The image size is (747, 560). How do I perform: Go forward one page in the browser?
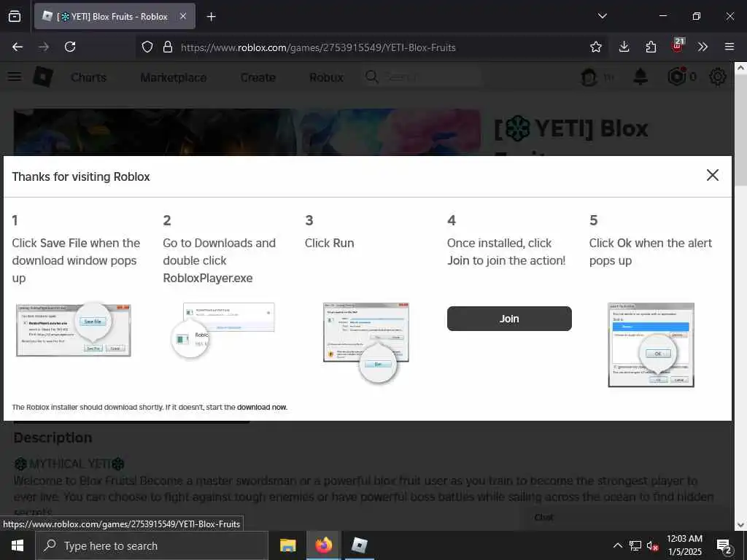[44, 47]
